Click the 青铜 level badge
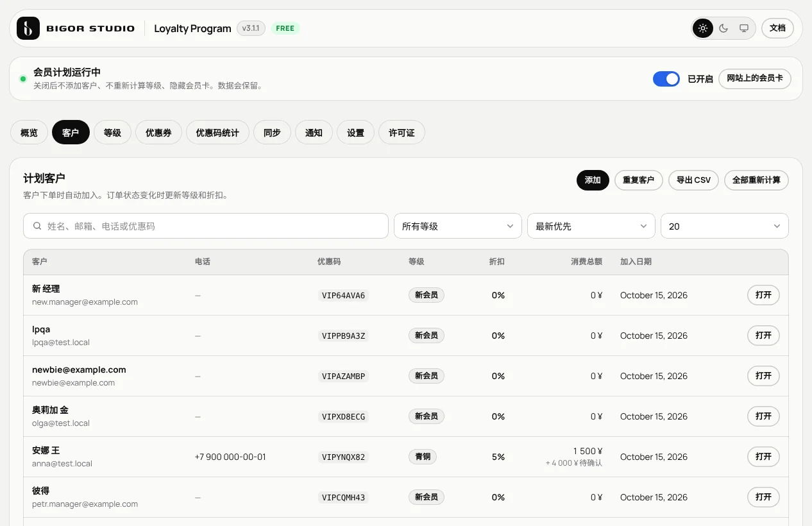 (x=423, y=457)
